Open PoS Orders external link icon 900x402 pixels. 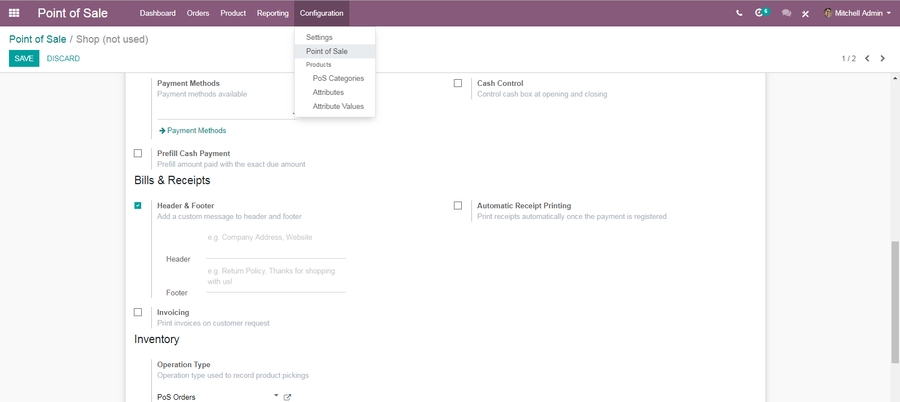pyautogui.click(x=287, y=397)
